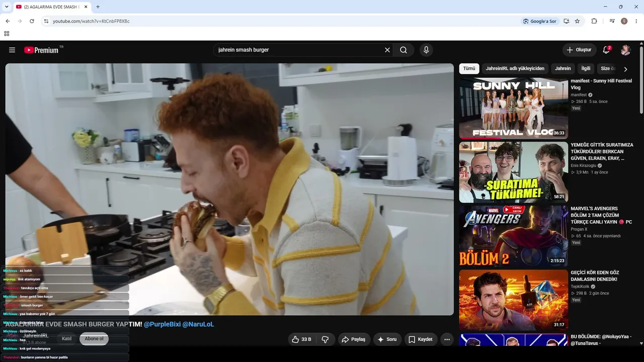644x362 pixels.
Task: Expand the tab search dropdown
Action: tap(7, 7)
